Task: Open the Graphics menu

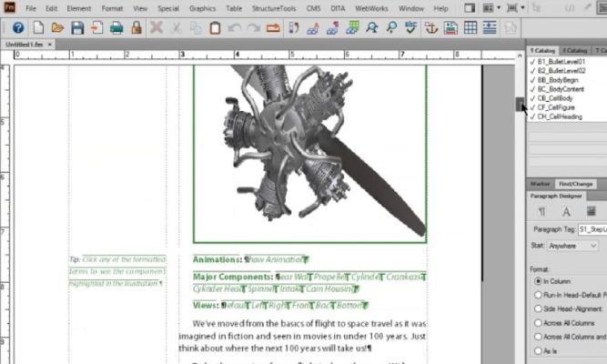Action: (202, 8)
